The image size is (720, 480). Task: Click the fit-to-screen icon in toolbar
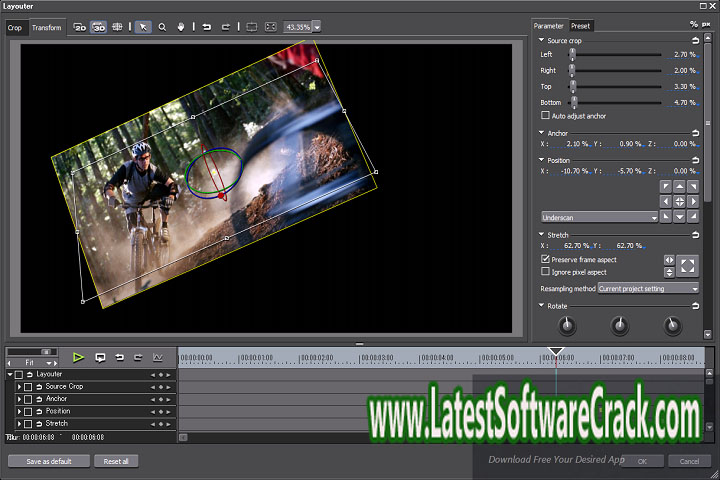point(270,27)
